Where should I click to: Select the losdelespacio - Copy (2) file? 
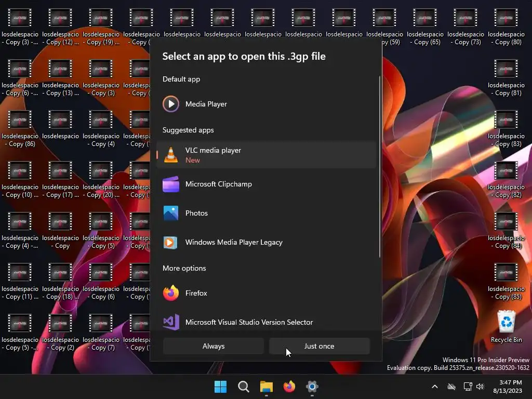60,332
